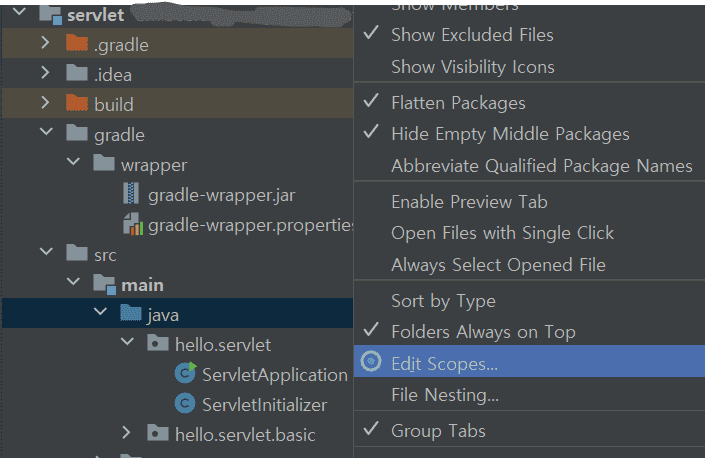
Task: Enable Preview Tab from menu
Action: point(469,201)
